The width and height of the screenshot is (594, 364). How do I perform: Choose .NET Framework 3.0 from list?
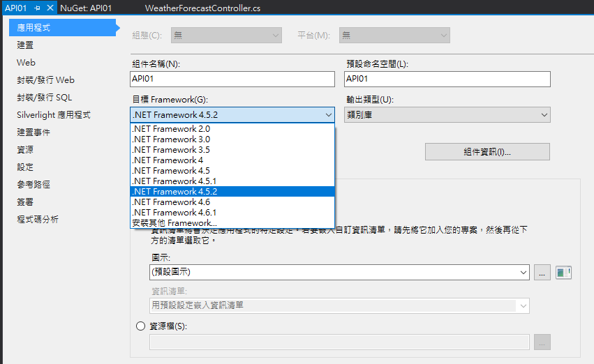click(232, 139)
